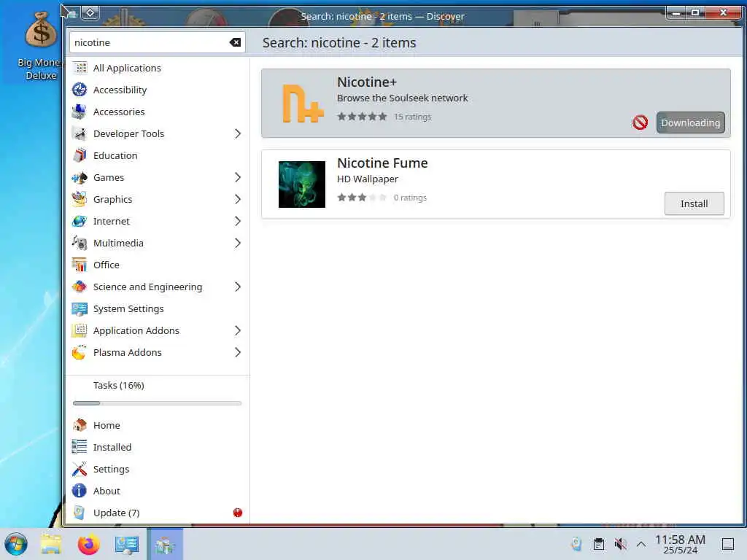Click the Application Addons icon
This screenshot has height=560, width=747.
click(x=80, y=331)
